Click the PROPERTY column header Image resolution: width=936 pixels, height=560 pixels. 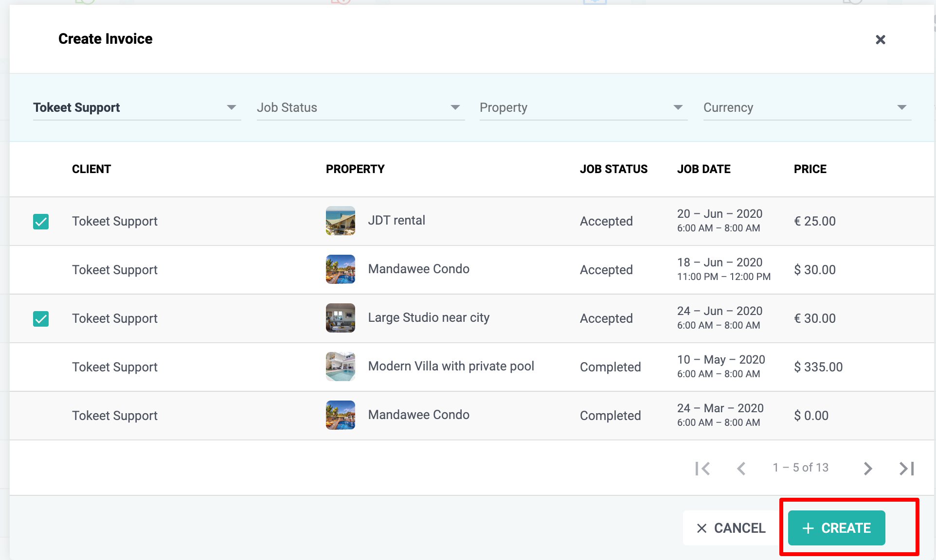(355, 169)
